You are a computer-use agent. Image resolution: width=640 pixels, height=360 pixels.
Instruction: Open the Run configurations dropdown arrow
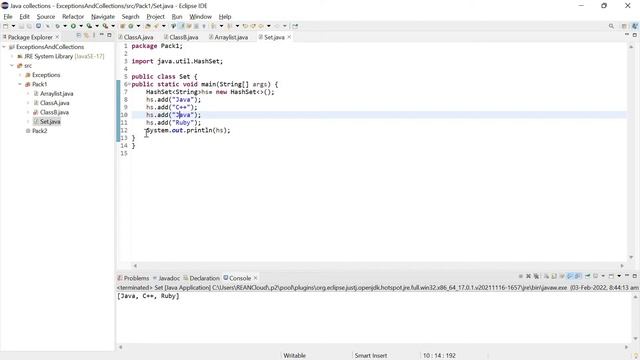coord(81,26)
